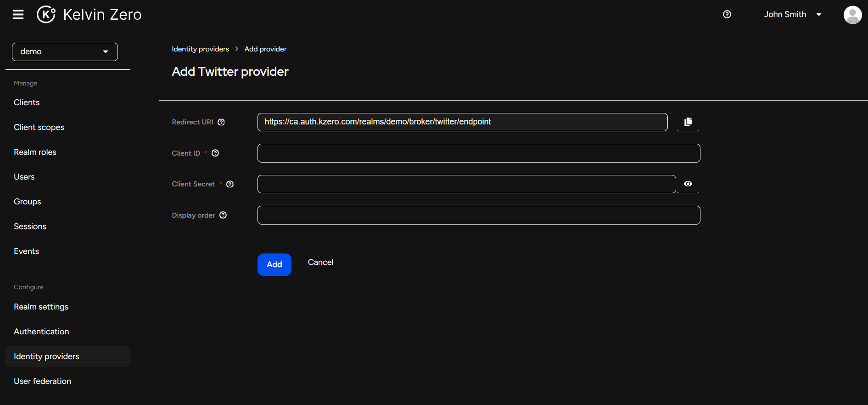Screen dimensions: 868x405
Task: Show help for Redirect URI
Action: [x=221, y=122]
